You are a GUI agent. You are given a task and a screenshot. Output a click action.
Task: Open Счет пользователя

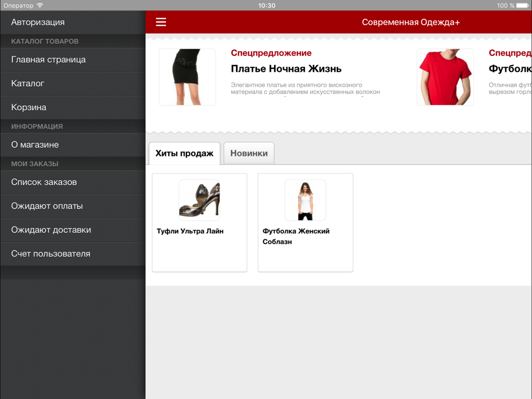(x=72, y=254)
